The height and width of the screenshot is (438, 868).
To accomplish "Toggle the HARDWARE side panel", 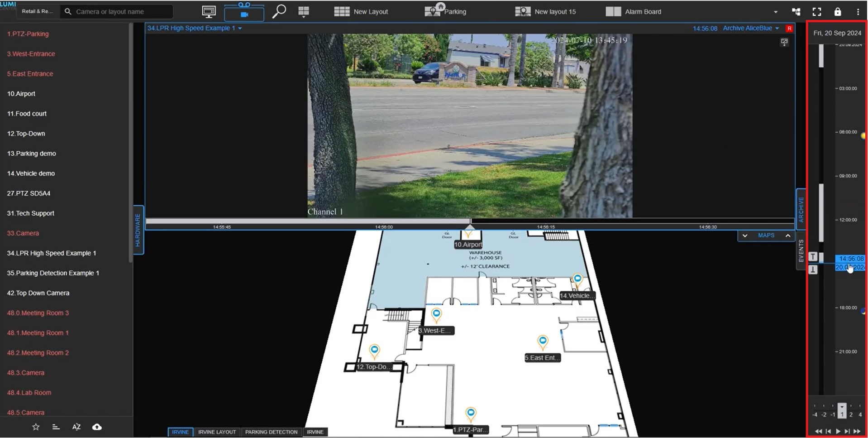I will pyautogui.click(x=138, y=230).
